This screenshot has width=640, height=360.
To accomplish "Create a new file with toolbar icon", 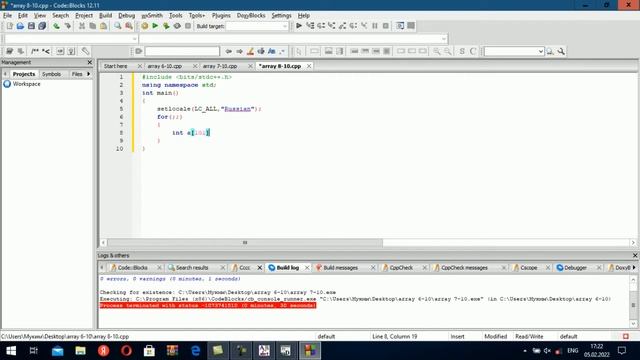I will 9,26.
